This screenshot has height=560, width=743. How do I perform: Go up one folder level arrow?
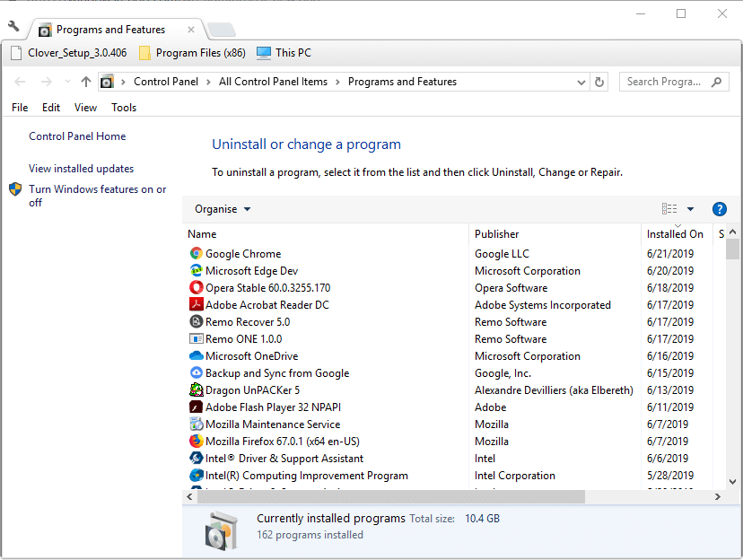(x=86, y=82)
